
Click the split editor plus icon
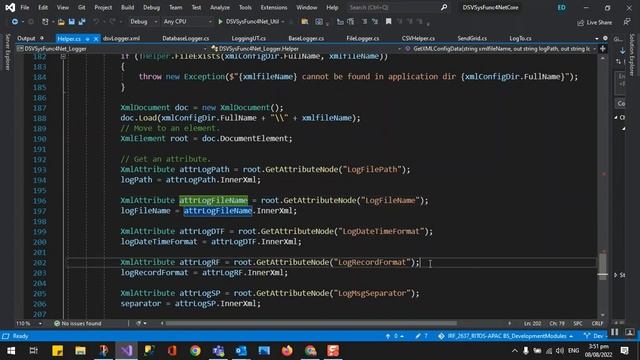(x=603, y=49)
